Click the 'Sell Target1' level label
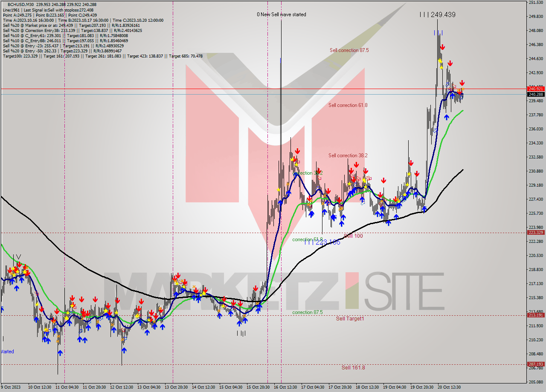This screenshot has width=546, height=392. click(350, 318)
